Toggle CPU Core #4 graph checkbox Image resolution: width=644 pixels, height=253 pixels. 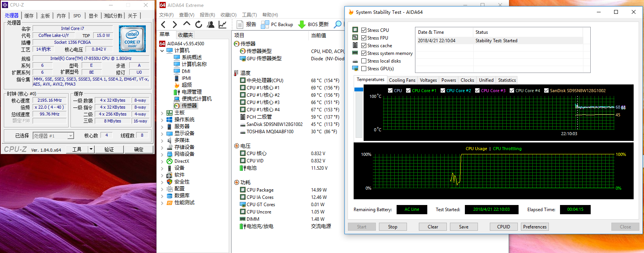[x=512, y=91]
